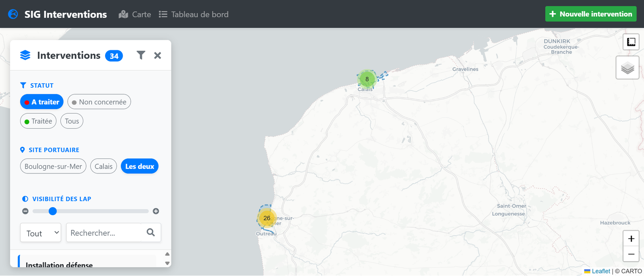Select the Les deux port option
This screenshot has width=644, height=276.
coord(140,166)
